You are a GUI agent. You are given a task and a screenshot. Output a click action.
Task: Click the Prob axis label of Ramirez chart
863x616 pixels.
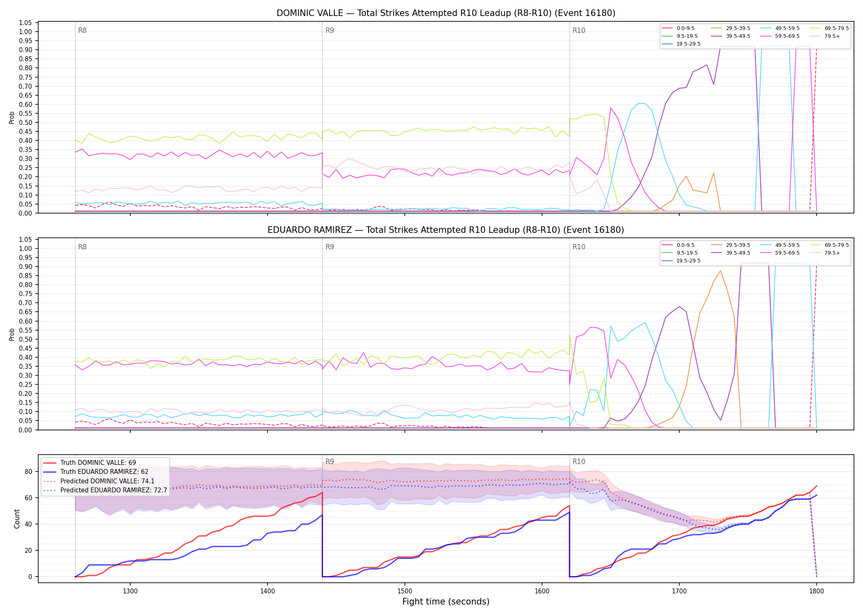coord(12,334)
